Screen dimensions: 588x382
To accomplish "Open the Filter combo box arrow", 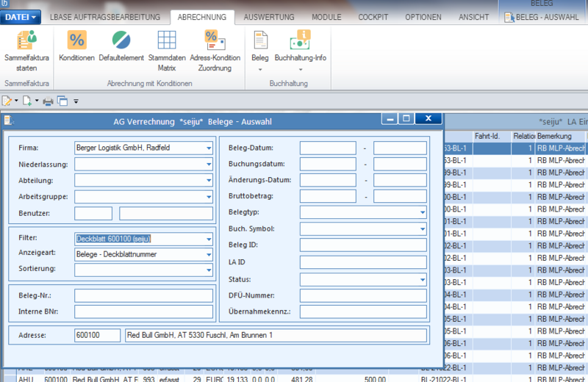I will [209, 239].
